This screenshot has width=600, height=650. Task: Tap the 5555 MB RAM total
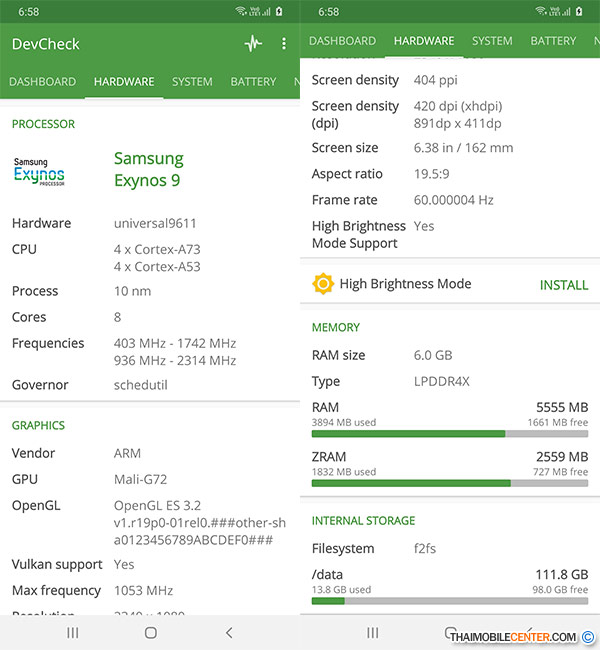562,407
